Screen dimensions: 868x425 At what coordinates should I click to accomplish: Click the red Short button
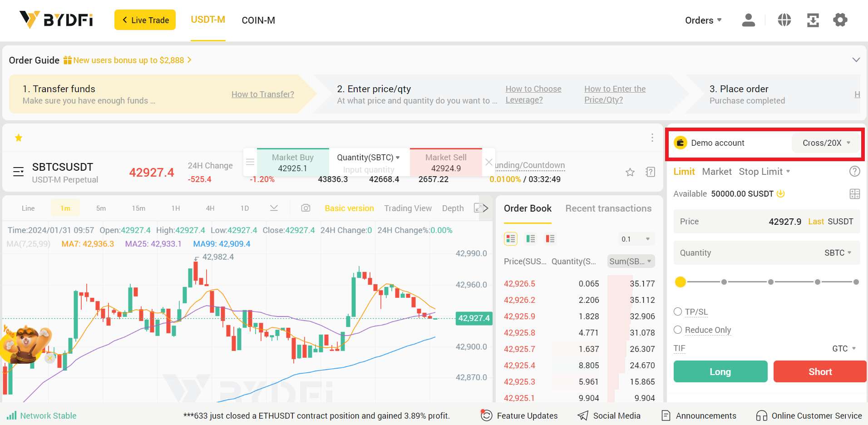[820, 371]
